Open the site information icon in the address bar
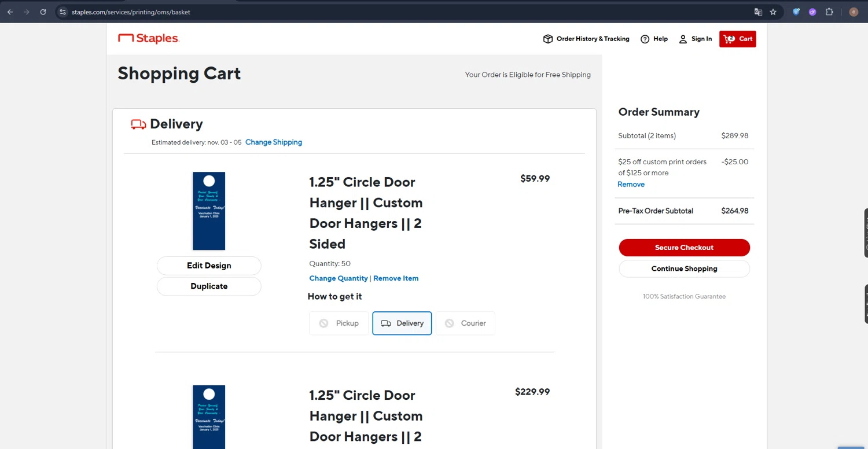 click(63, 12)
